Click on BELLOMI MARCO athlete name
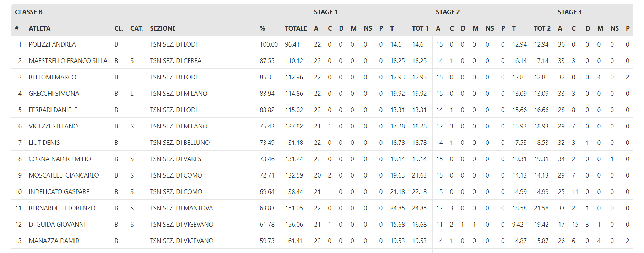Image resolution: width=644 pixels, height=253 pixels. point(53,77)
